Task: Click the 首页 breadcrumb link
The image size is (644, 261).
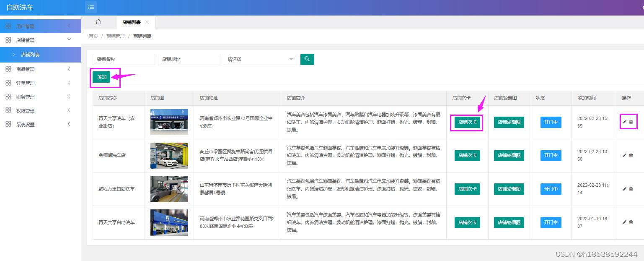Action: (93, 36)
